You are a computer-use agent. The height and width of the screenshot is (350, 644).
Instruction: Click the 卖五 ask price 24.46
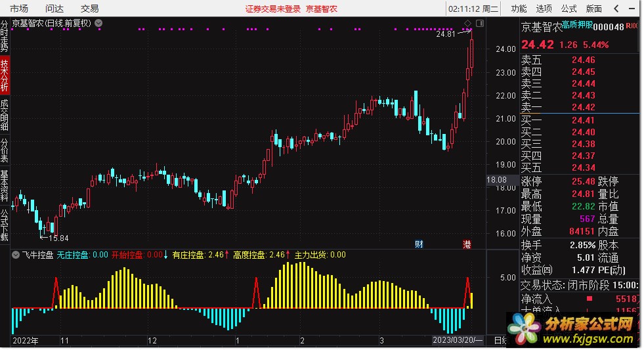pyautogui.click(x=583, y=60)
